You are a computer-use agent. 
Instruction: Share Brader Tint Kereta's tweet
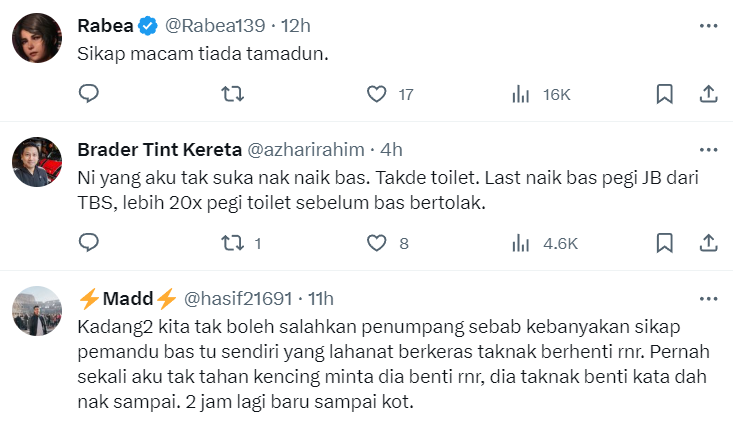tap(707, 242)
